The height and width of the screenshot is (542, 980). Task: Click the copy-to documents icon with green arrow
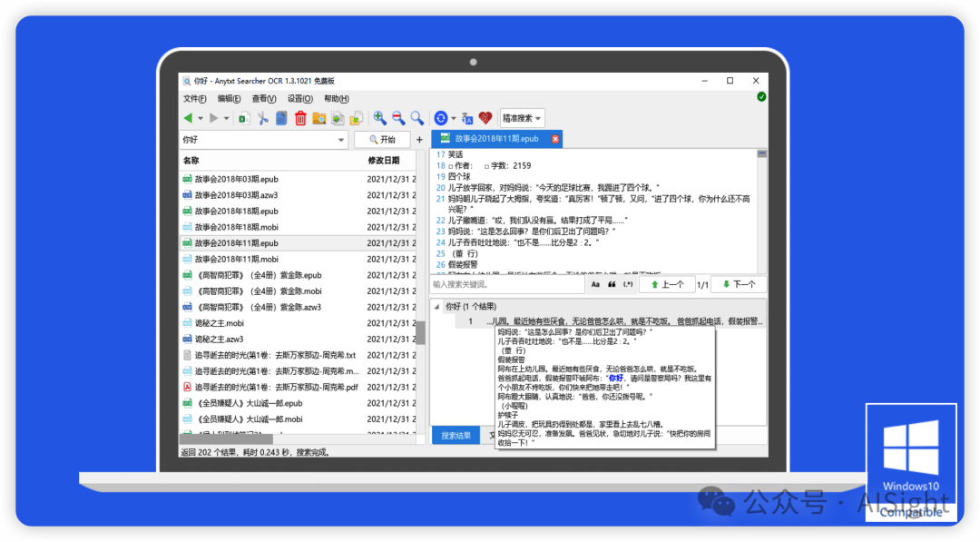tap(338, 118)
